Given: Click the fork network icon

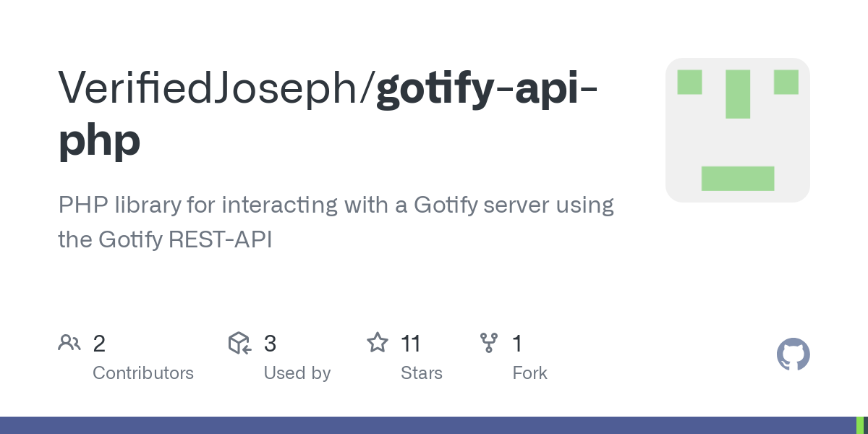Looking at the screenshot, I should click(489, 343).
